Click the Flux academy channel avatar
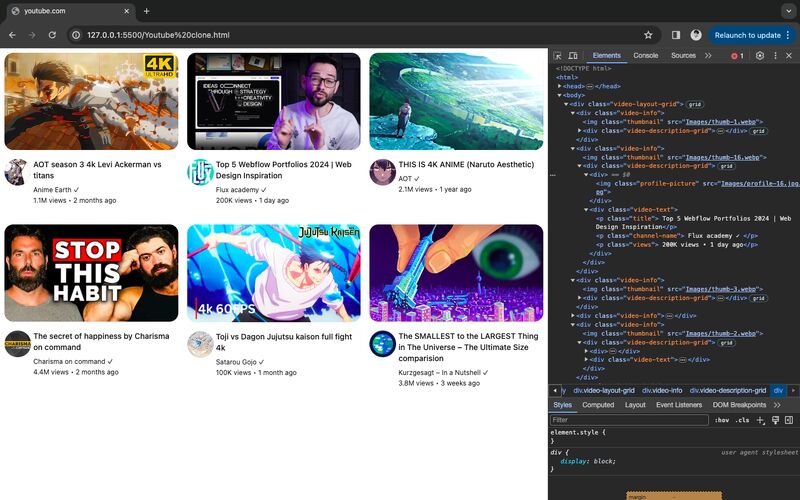 click(x=200, y=172)
